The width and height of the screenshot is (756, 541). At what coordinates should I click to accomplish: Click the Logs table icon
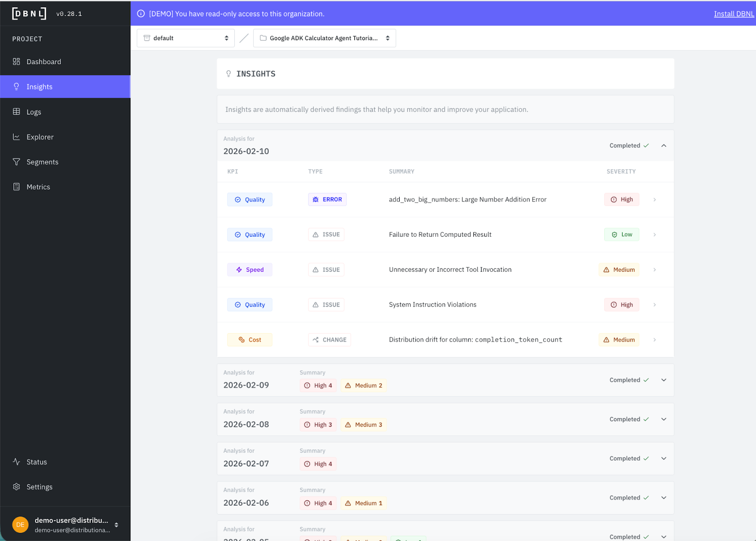coord(17,112)
